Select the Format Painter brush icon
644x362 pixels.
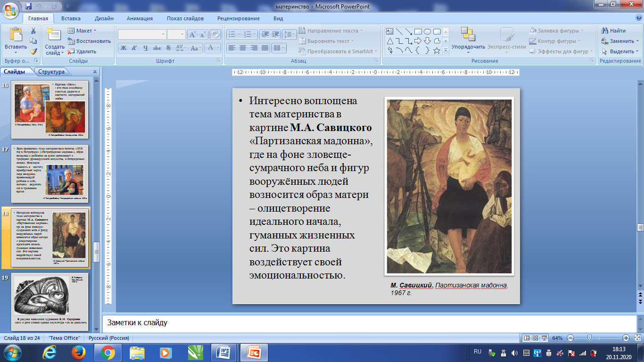pos(33,51)
